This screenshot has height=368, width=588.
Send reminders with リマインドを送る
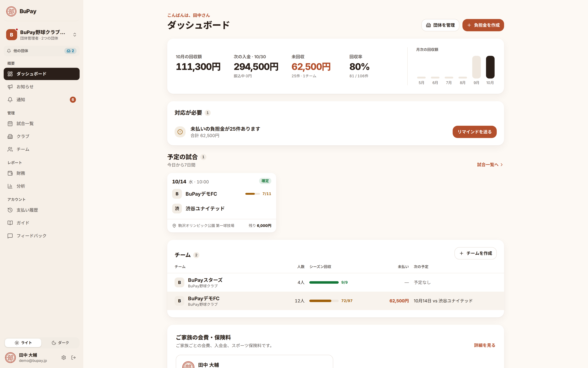(474, 132)
